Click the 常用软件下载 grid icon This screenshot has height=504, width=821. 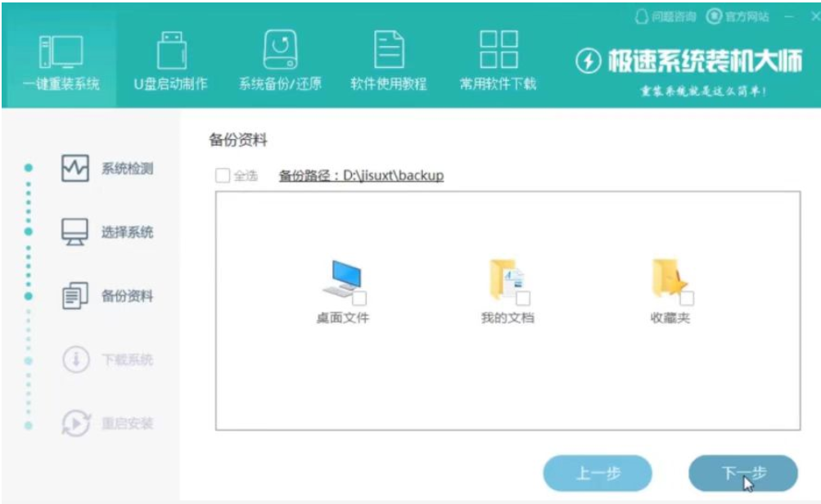click(498, 49)
